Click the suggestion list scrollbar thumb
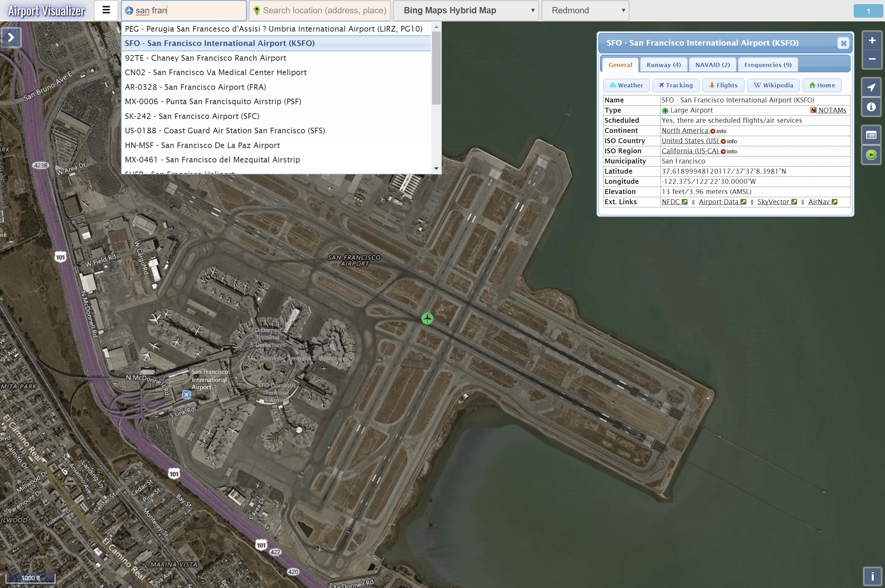The height and width of the screenshot is (588, 885). tap(436, 68)
